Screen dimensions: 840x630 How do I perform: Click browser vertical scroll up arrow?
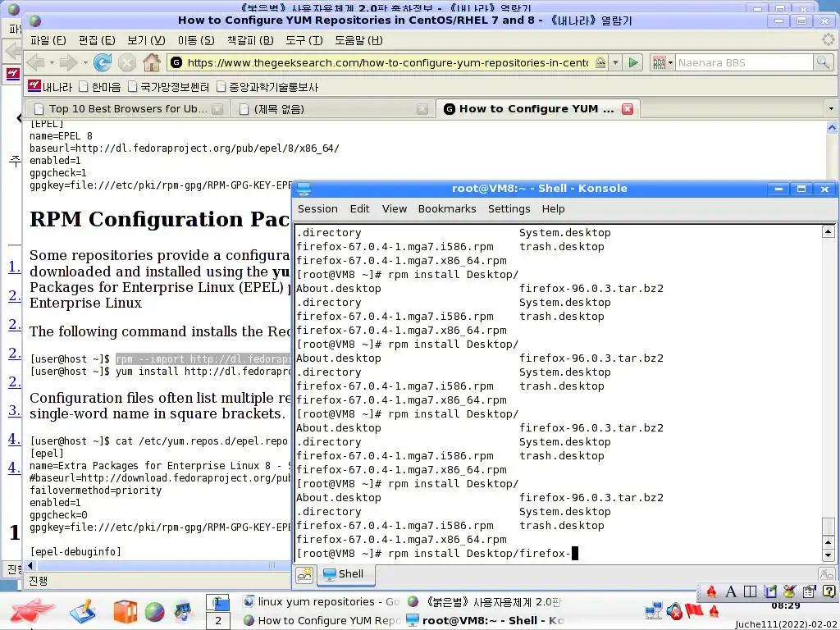coord(832,127)
